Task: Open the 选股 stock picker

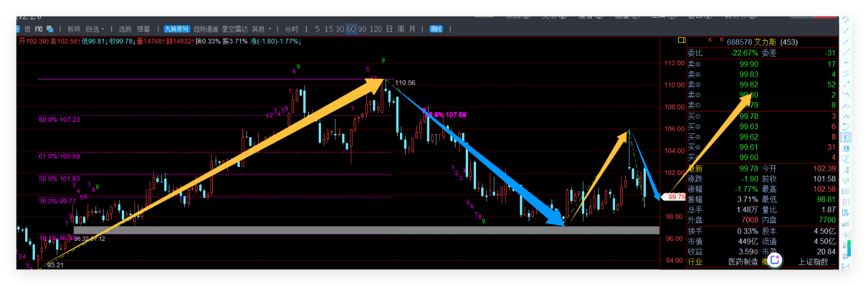Action: 125,29
